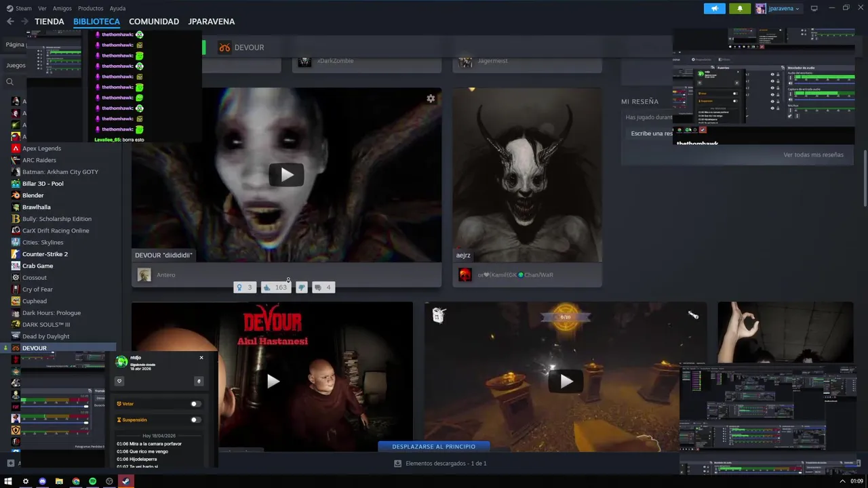
Task: Go back with the left arrow navigation icon
Action: coord(10,22)
